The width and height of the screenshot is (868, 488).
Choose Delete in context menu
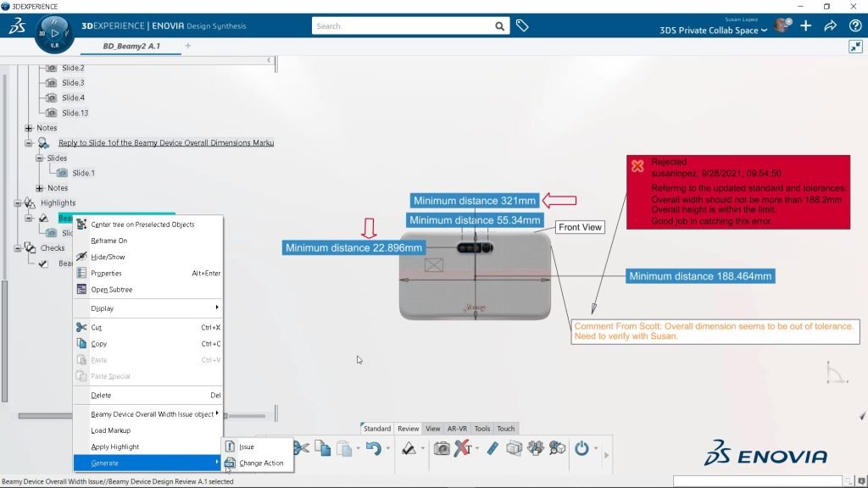pos(147,395)
